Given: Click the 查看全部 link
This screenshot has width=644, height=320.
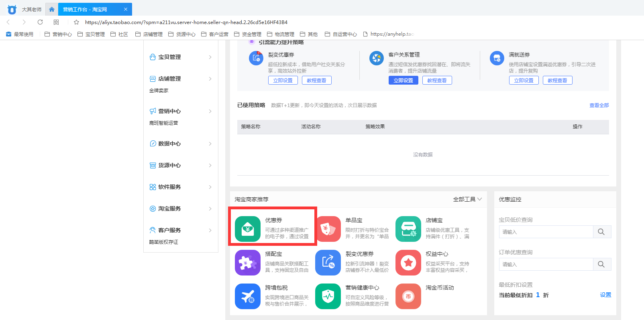Looking at the screenshot, I should pyautogui.click(x=599, y=105).
